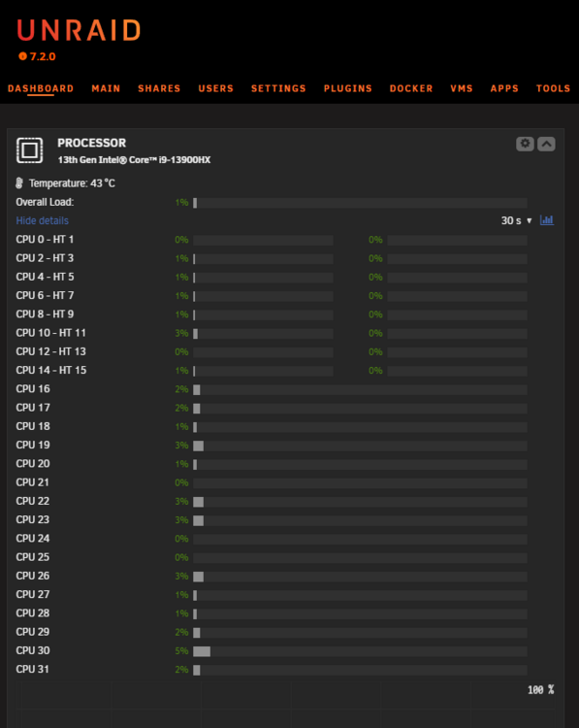Click the CPU 23 label
579x728 pixels.
click(32, 519)
